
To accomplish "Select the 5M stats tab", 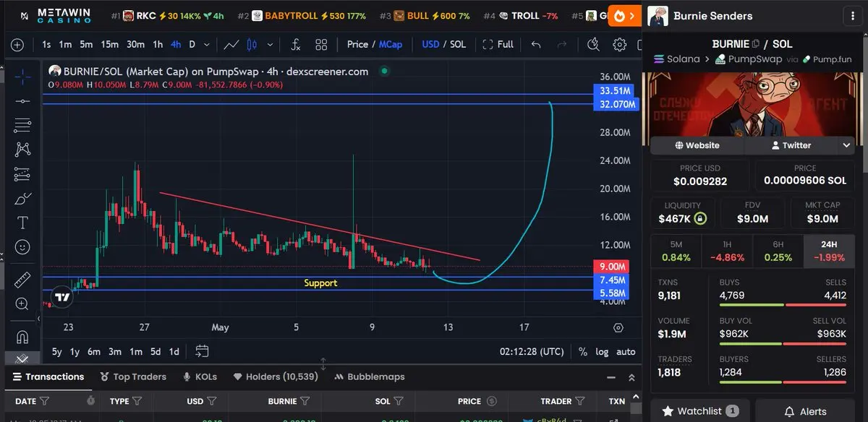I will pos(676,251).
